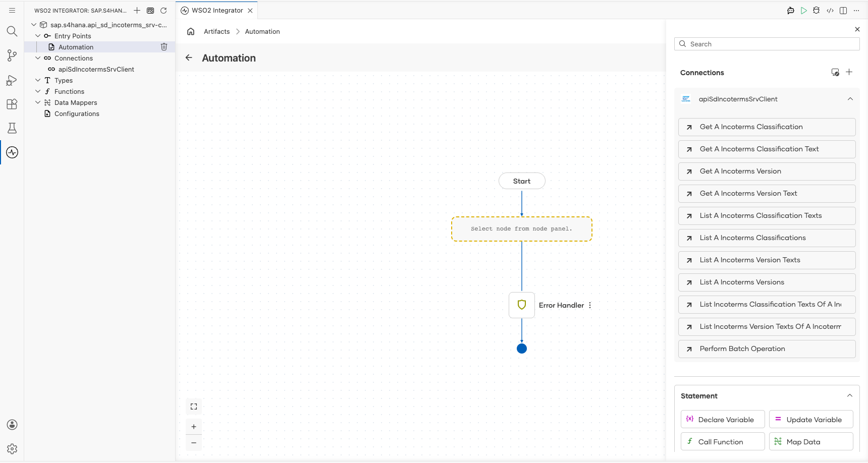Open the Search view in activity bar
The height and width of the screenshot is (463, 868).
click(12, 31)
